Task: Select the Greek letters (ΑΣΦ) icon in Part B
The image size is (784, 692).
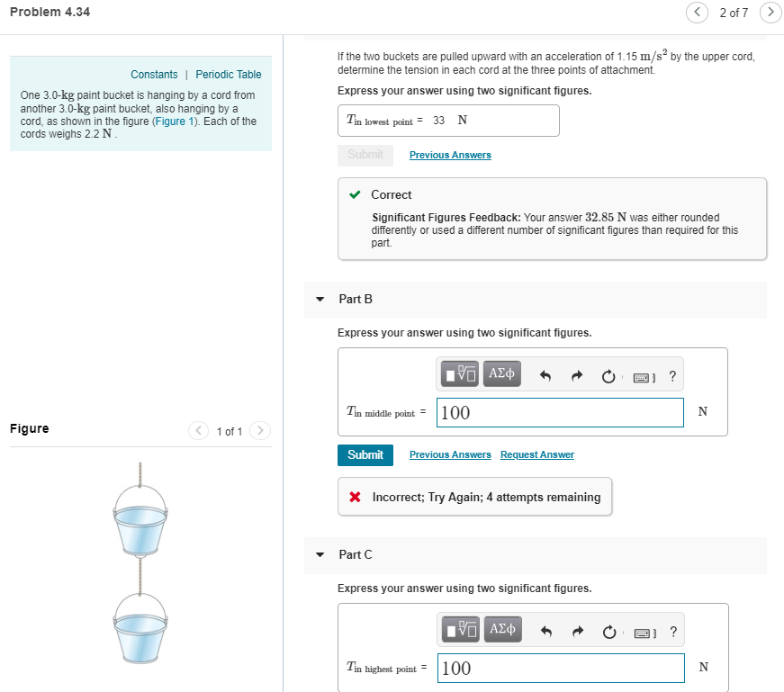Action: point(501,373)
